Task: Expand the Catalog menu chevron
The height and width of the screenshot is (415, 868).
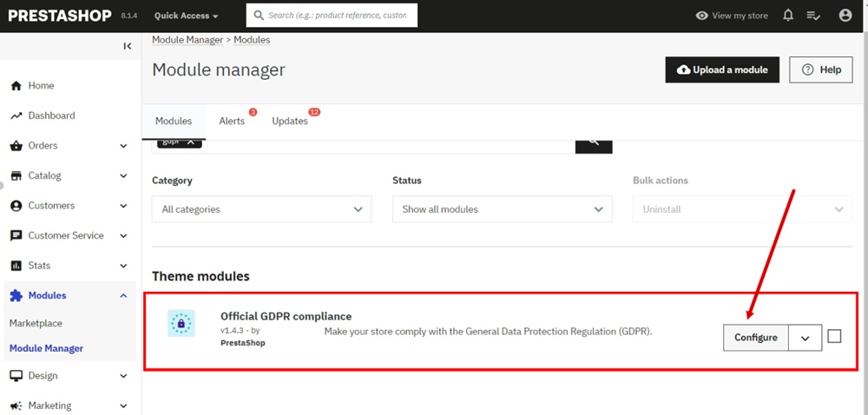Action: (123, 176)
